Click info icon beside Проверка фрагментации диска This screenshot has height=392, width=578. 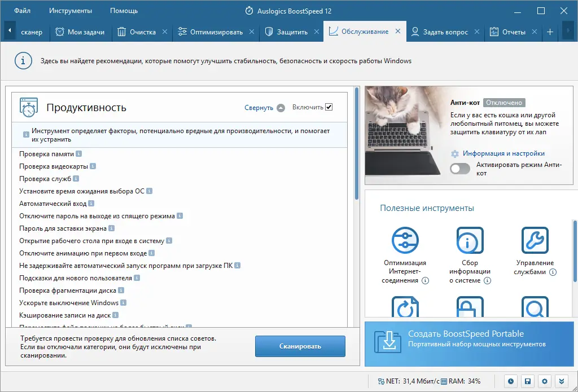121,290
